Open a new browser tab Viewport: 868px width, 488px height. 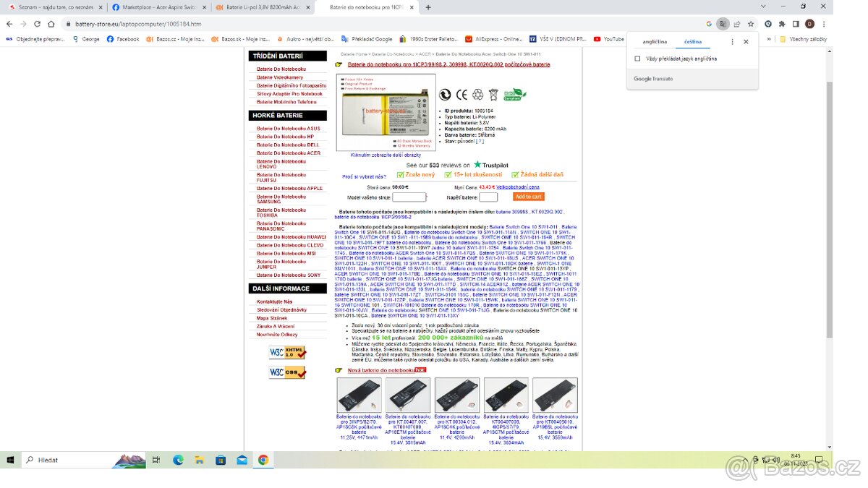(428, 7)
